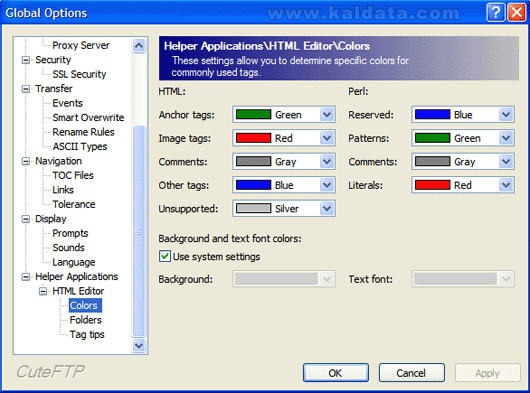Click the OK button
Screen dimensions: 530x393
click(336, 373)
